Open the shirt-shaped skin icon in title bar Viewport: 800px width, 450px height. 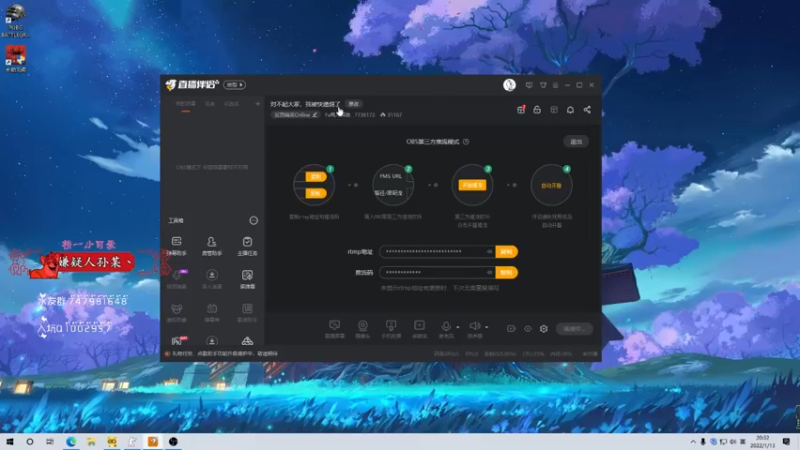pyautogui.click(x=543, y=85)
